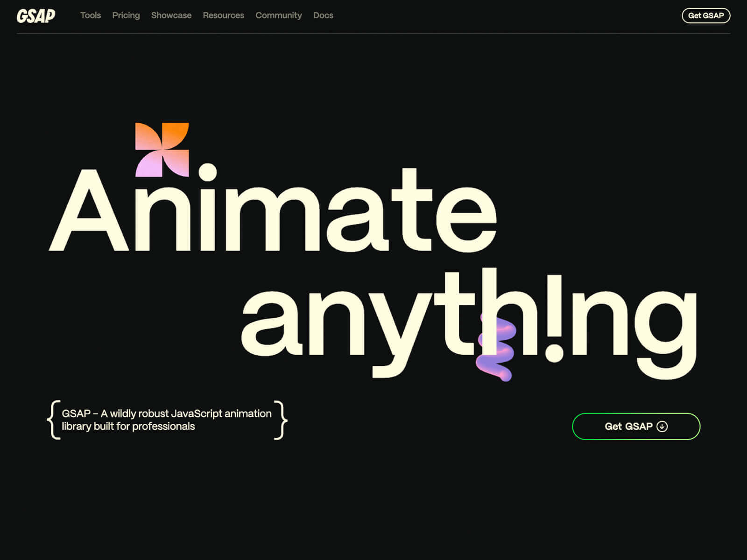This screenshot has height=560, width=747.
Task: Open the Showcase nav item
Action: (171, 15)
